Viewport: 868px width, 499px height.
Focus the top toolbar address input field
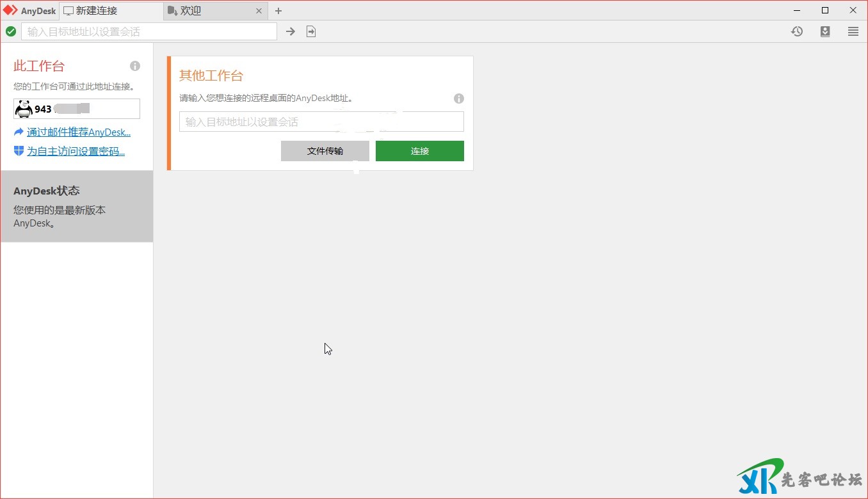[x=149, y=31]
